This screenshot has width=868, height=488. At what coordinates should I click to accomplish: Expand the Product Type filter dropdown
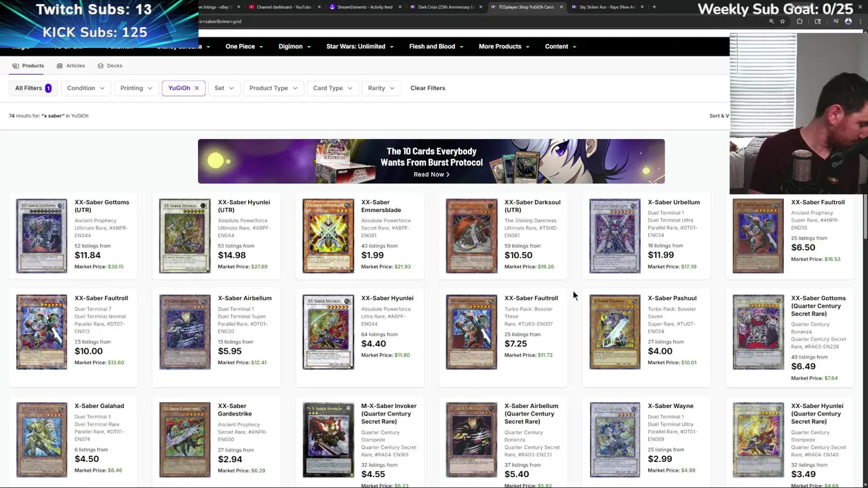273,88
